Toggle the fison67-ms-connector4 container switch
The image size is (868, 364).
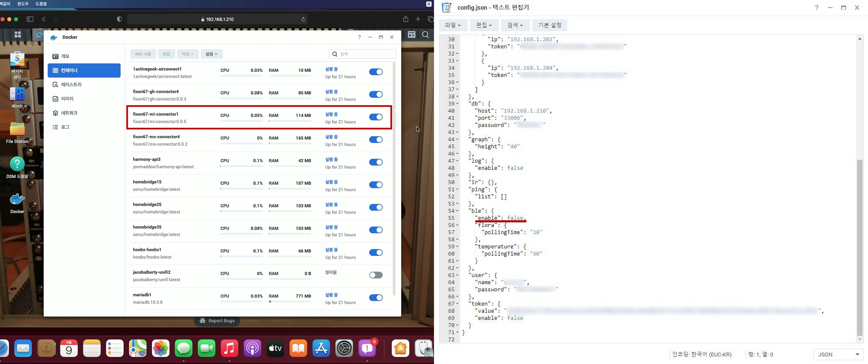(x=376, y=140)
